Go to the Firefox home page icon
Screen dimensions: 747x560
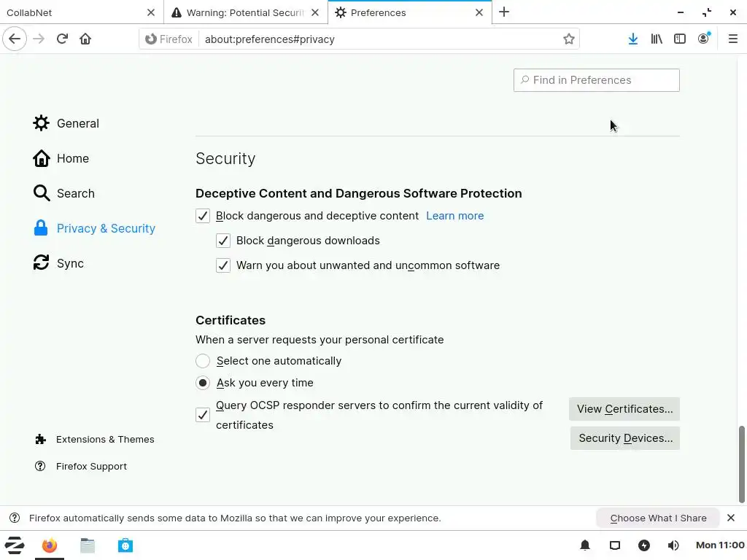tap(85, 39)
